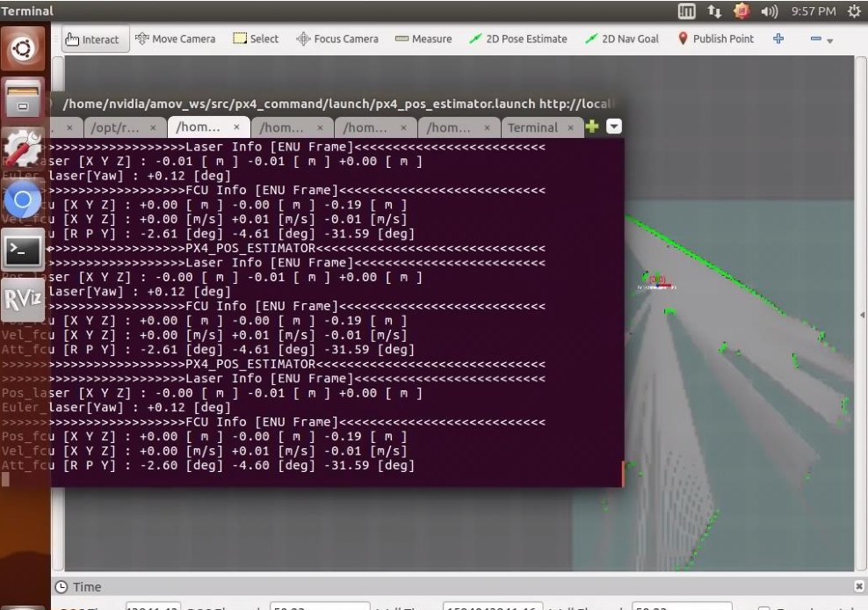Open the terminal tab list dropdown
Screen dimensions: 868x610
(x=614, y=127)
